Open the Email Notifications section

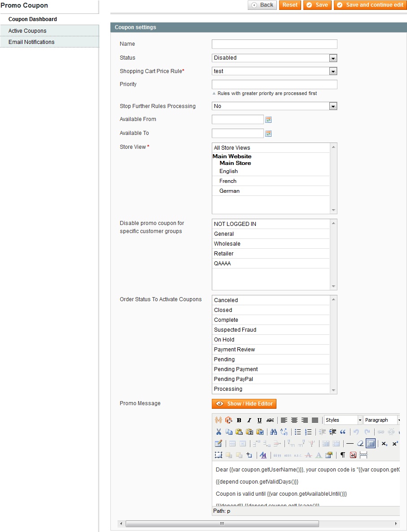click(31, 42)
